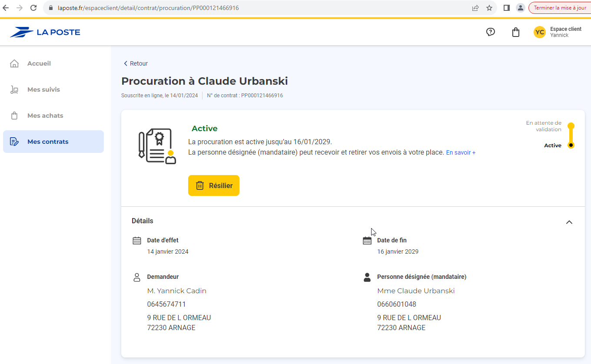Open Mes suivis in the sidebar
The height and width of the screenshot is (364, 591).
(x=43, y=89)
